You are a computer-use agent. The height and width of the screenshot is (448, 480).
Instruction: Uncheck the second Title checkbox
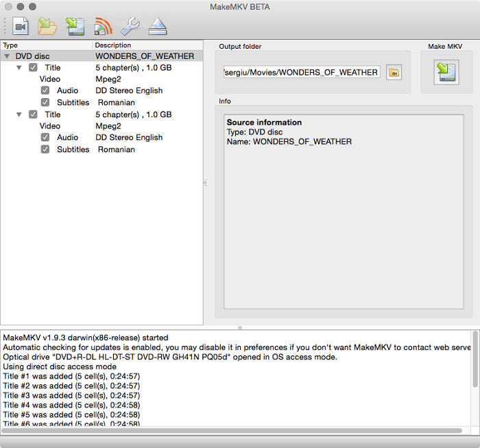coord(33,114)
